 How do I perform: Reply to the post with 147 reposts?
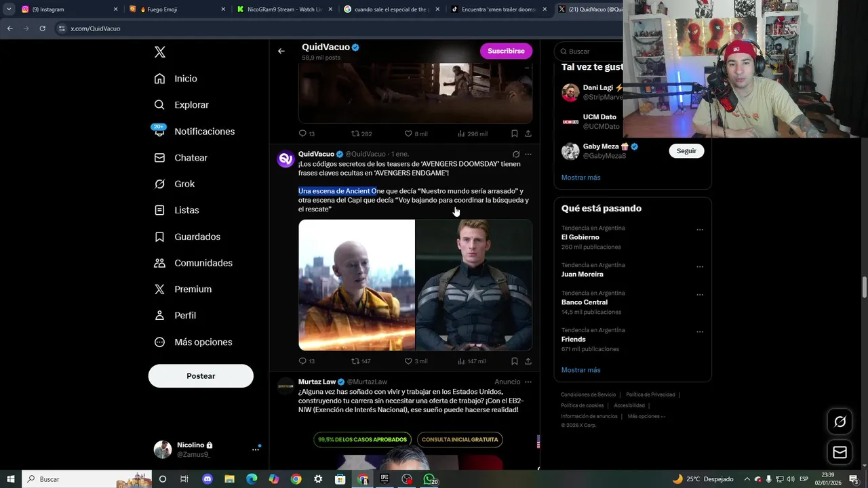[307, 361]
